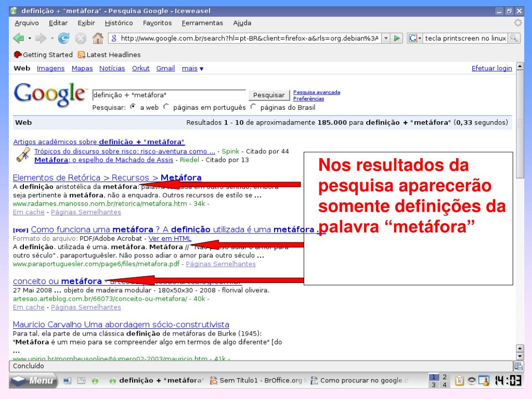Open search engine selector dropdown
This screenshot has height=399, width=532.
click(x=414, y=38)
